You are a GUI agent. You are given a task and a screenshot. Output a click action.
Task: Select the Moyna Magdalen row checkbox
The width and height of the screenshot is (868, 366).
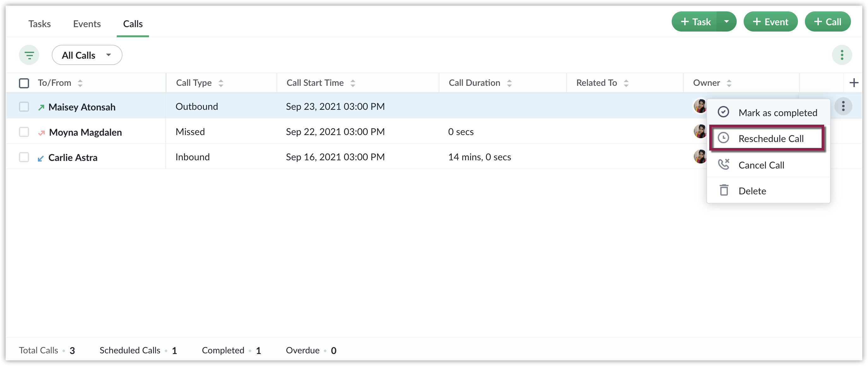24,132
